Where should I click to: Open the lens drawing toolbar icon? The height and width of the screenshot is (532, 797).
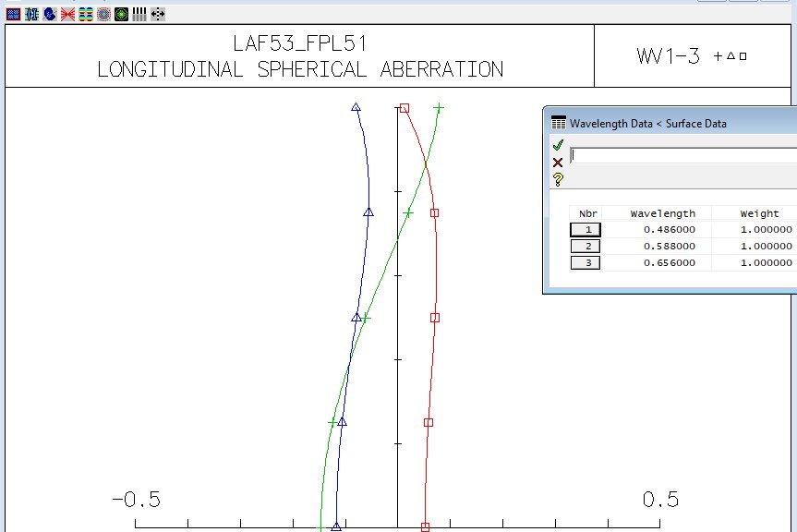point(31,14)
